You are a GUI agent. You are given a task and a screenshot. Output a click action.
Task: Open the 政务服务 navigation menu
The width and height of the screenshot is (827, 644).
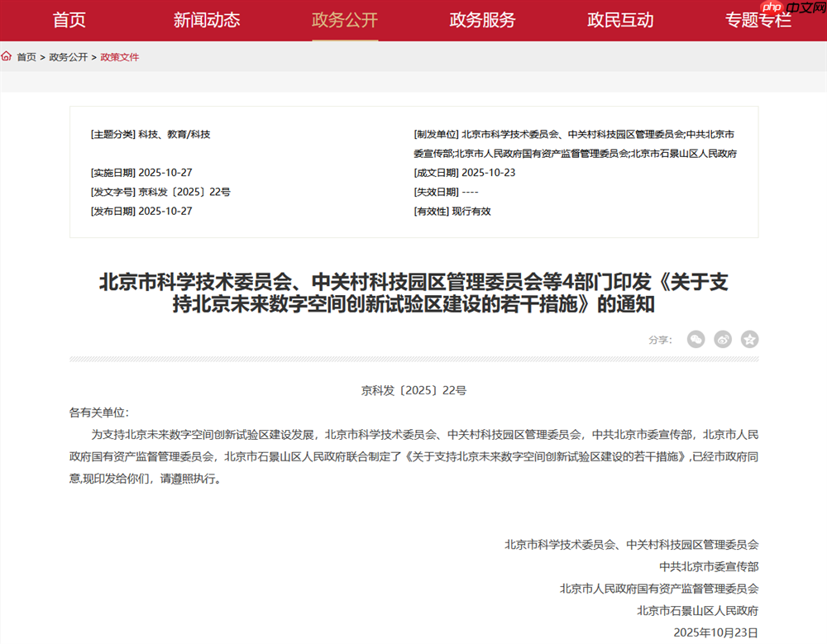pyautogui.click(x=482, y=20)
